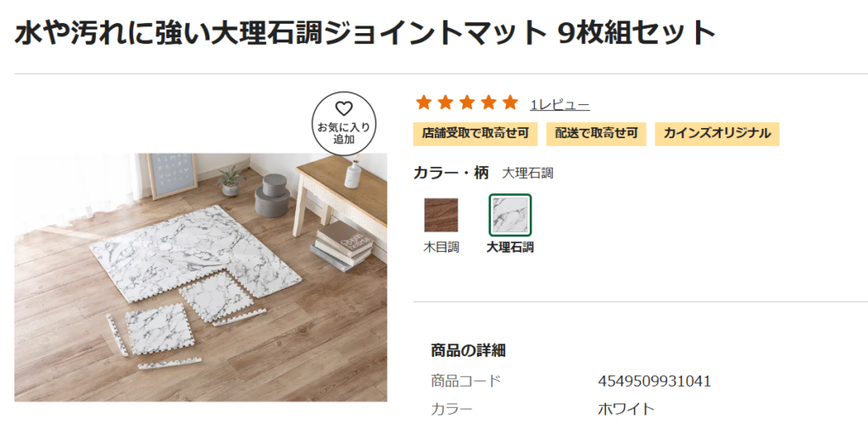The image size is (868, 423).
Task: Click the ホワイト color value
Action: click(626, 409)
